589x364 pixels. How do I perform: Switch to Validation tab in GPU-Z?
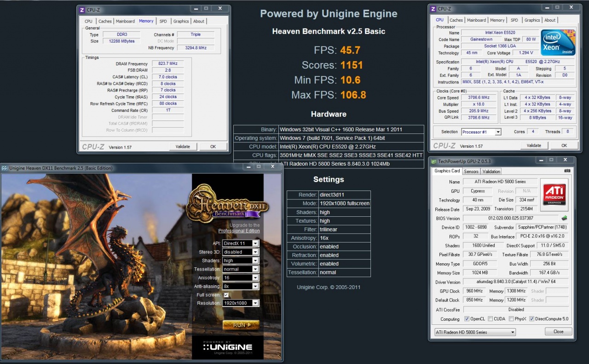(x=491, y=171)
